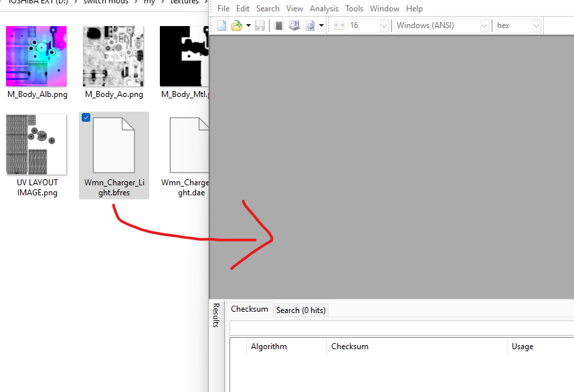Switch to the Search (0 hits) tab

tap(300, 310)
